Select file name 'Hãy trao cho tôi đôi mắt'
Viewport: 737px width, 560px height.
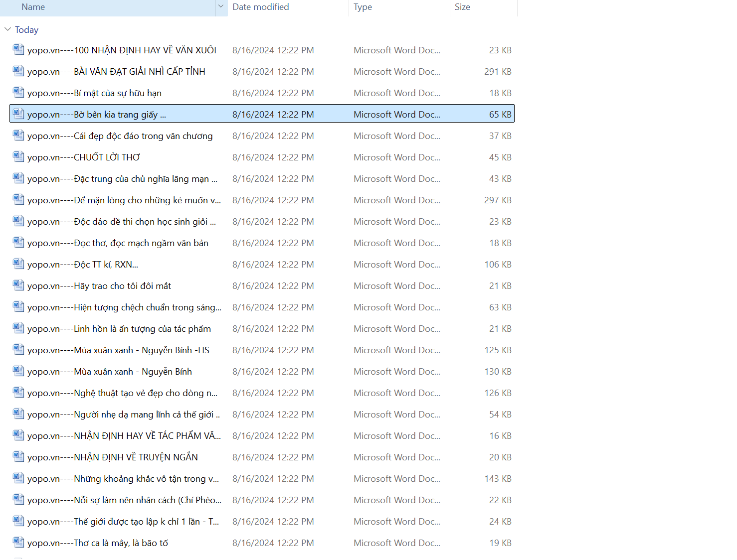99,286
